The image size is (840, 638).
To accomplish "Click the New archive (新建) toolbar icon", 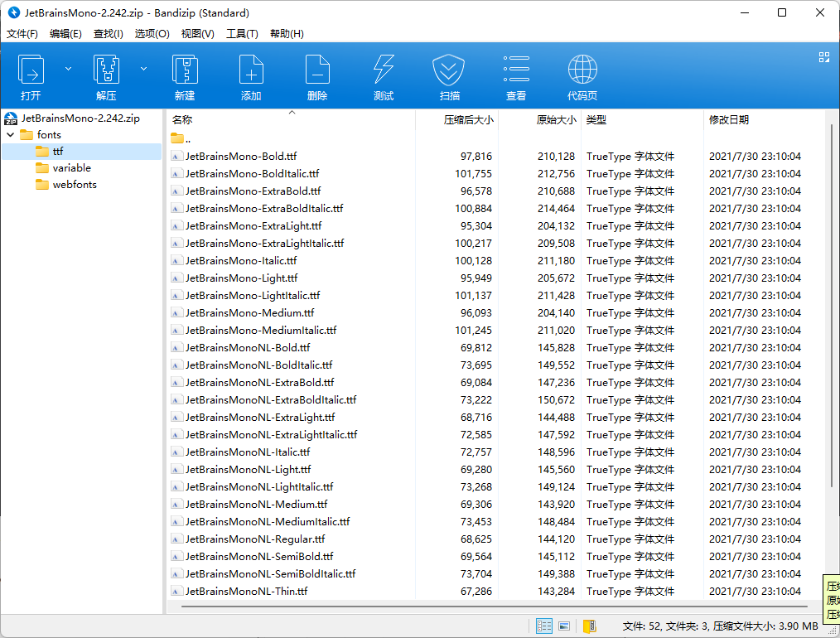I will [185, 69].
